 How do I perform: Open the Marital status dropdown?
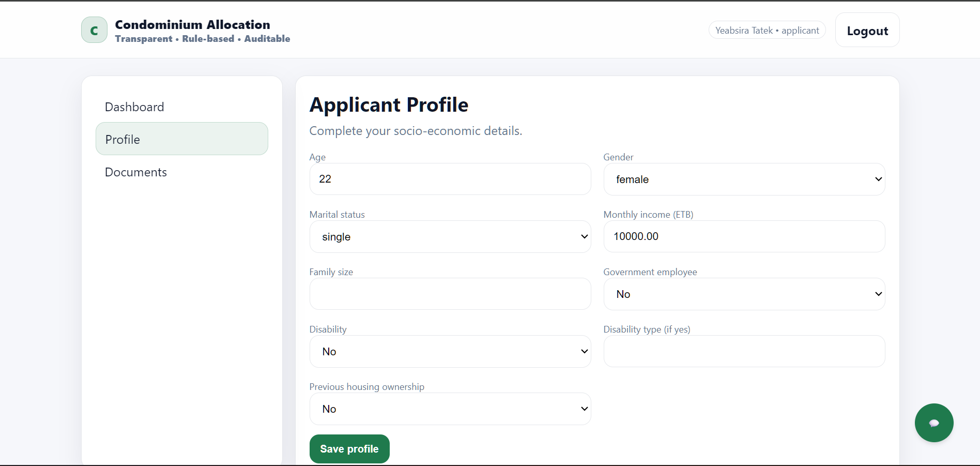(450, 236)
